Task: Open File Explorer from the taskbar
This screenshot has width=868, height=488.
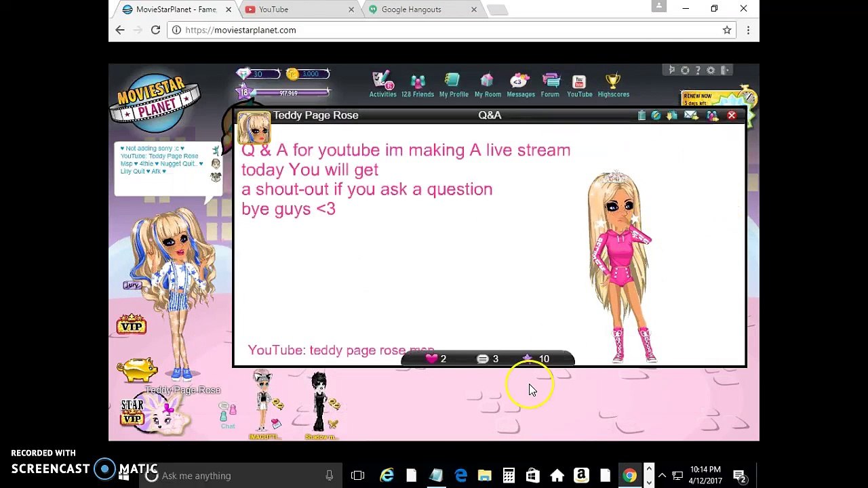Action: (x=484, y=476)
